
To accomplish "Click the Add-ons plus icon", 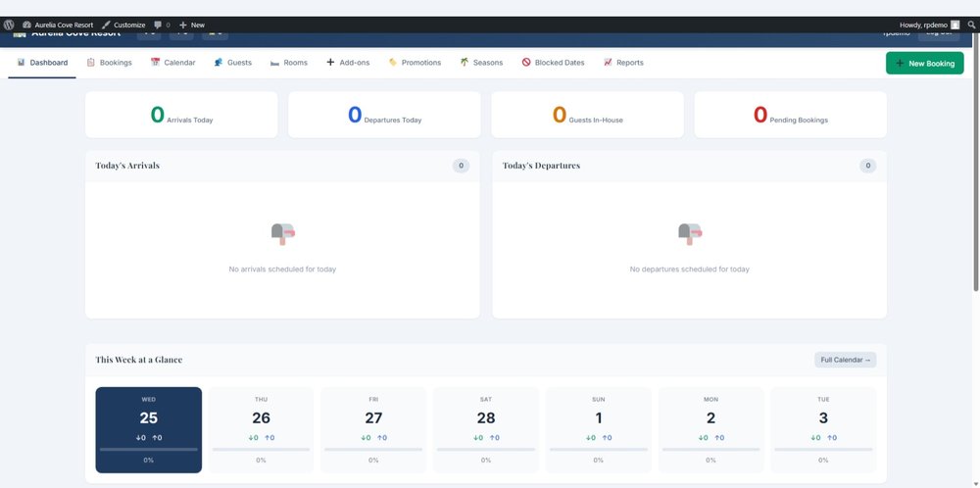I will (x=330, y=63).
